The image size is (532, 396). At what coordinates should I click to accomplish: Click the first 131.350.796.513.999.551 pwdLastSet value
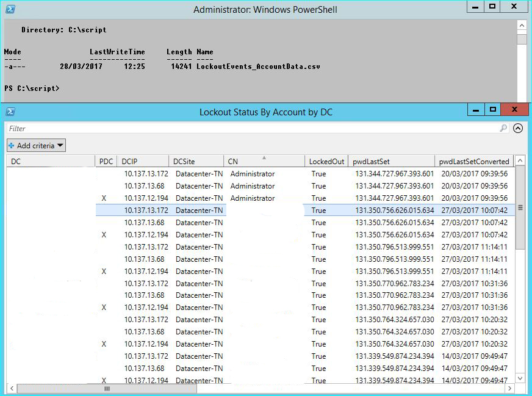[x=395, y=247]
